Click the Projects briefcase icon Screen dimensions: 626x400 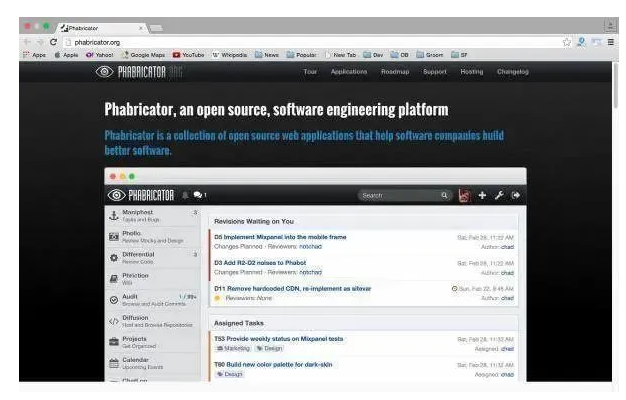pyautogui.click(x=114, y=342)
